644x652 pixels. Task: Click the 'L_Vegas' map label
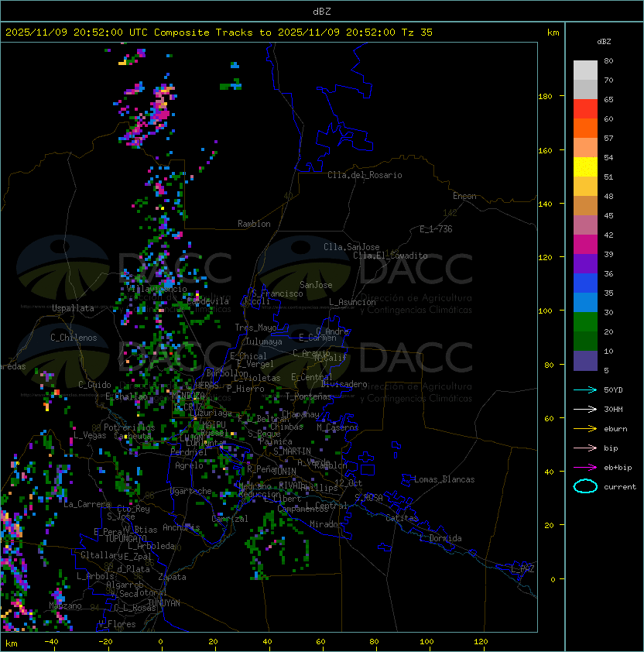point(90,435)
